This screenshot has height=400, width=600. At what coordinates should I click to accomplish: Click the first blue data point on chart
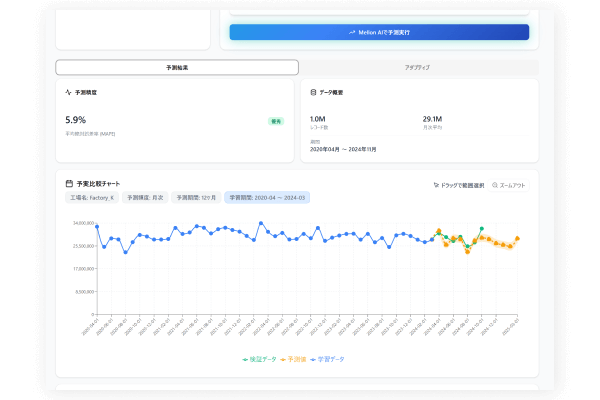pyautogui.click(x=97, y=227)
